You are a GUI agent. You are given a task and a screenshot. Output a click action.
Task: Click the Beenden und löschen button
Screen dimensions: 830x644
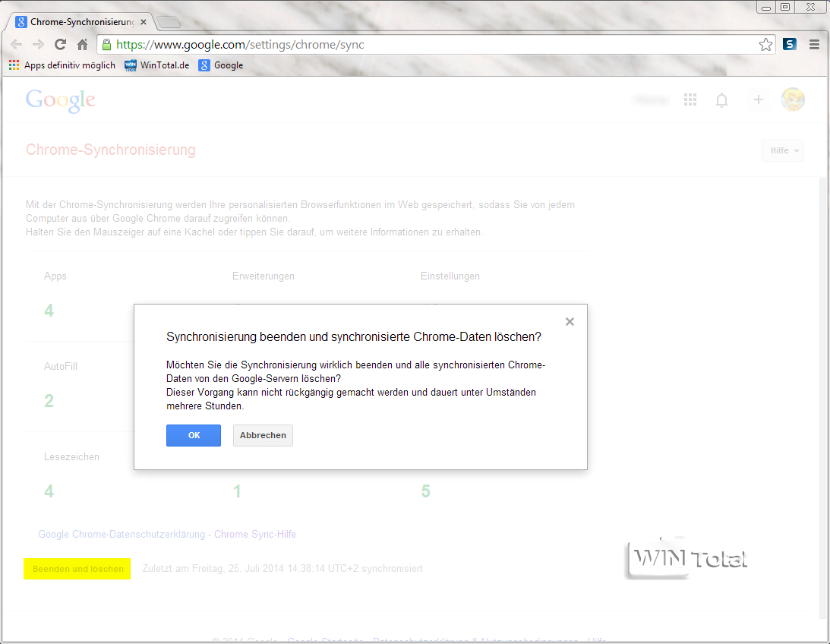77,569
